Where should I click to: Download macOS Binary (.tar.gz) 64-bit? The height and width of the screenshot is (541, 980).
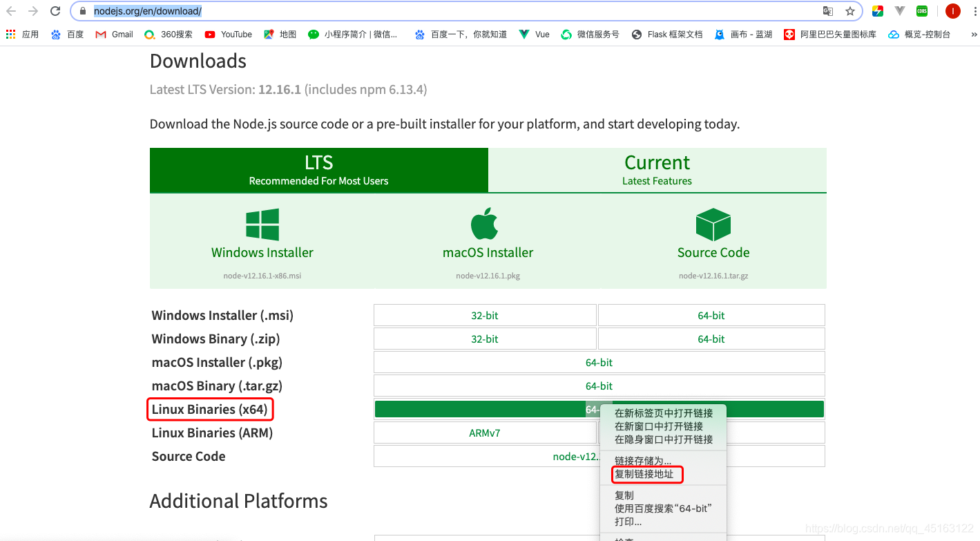tap(599, 386)
